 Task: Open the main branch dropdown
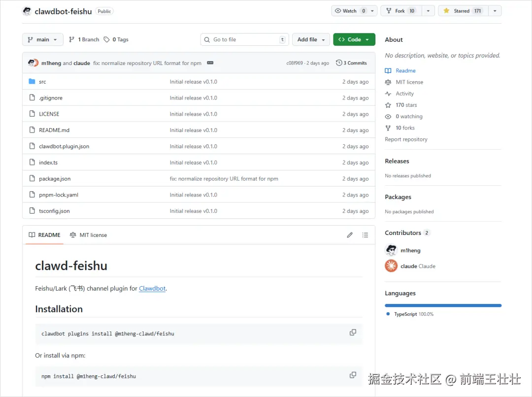pyautogui.click(x=43, y=39)
